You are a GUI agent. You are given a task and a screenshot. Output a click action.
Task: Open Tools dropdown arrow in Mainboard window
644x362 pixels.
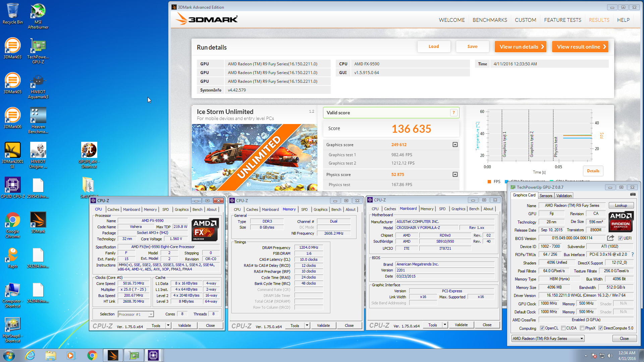point(445,325)
